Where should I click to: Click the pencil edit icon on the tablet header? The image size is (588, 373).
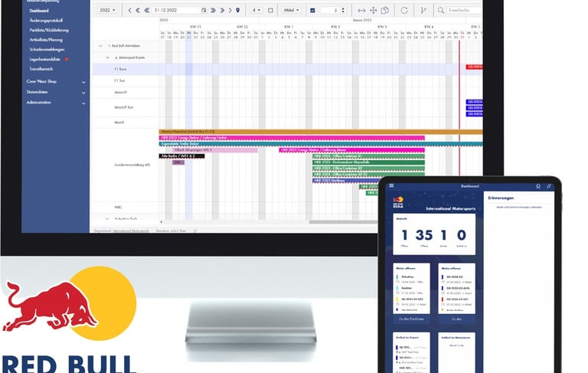(x=549, y=186)
